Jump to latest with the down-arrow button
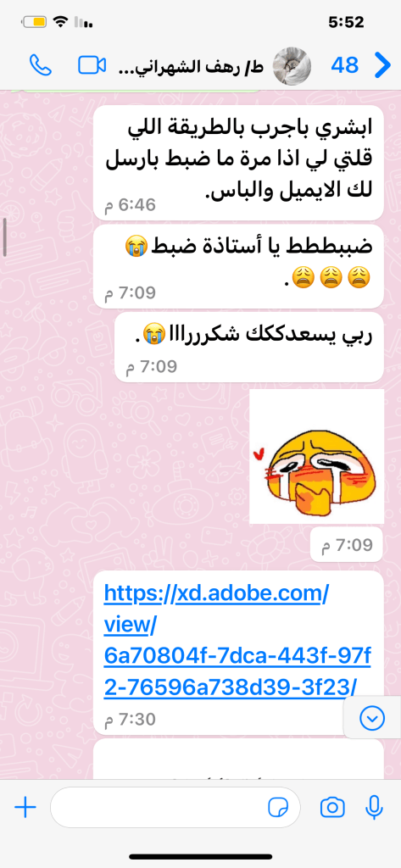 point(372,719)
